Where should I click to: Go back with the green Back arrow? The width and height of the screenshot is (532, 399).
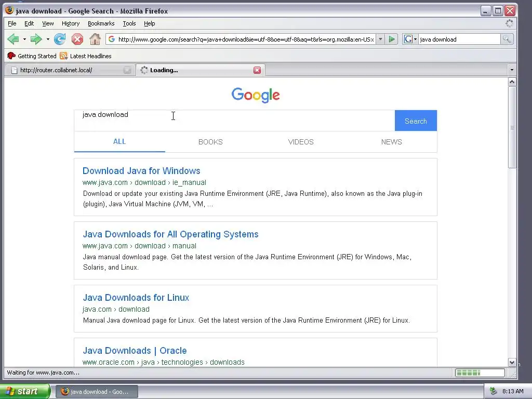[x=13, y=39]
